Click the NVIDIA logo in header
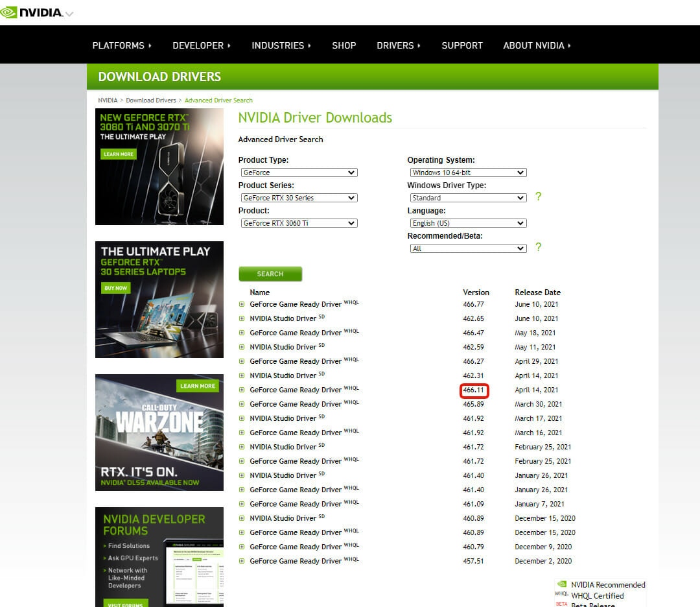The width and height of the screenshot is (700, 607). click(32, 12)
